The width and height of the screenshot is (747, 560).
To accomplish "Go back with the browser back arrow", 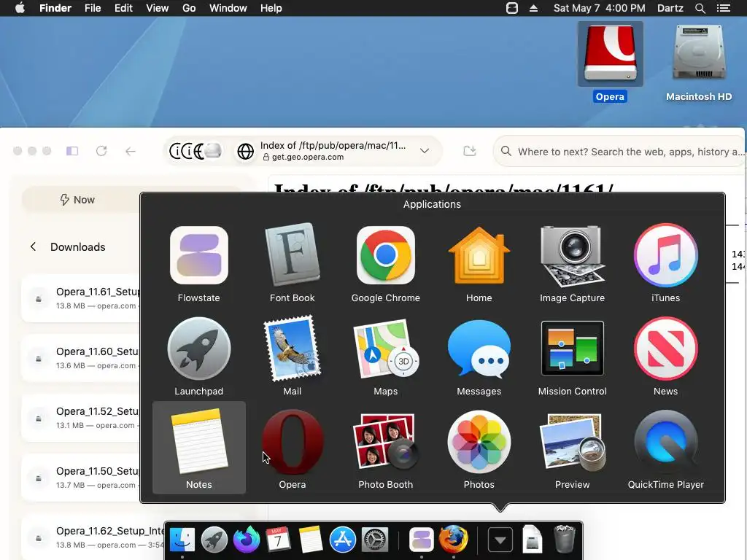I will (131, 152).
